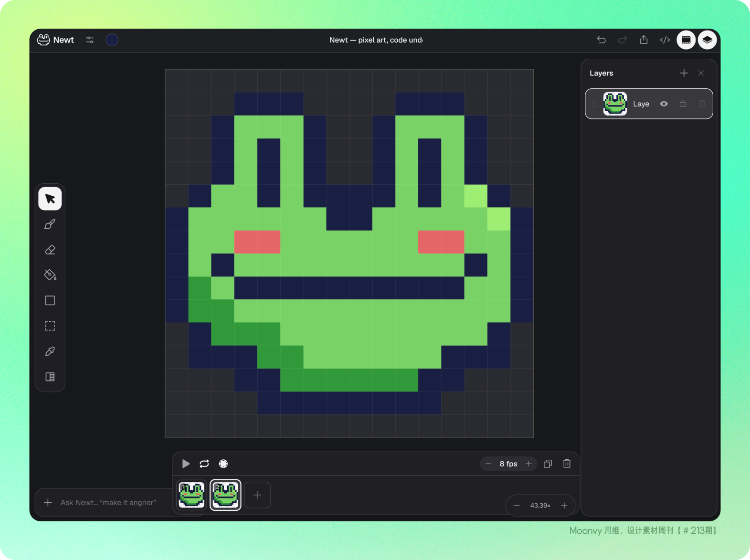Pick the Eyedropper tool
This screenshot has height=560, width=750.
(x=50, y=351)
